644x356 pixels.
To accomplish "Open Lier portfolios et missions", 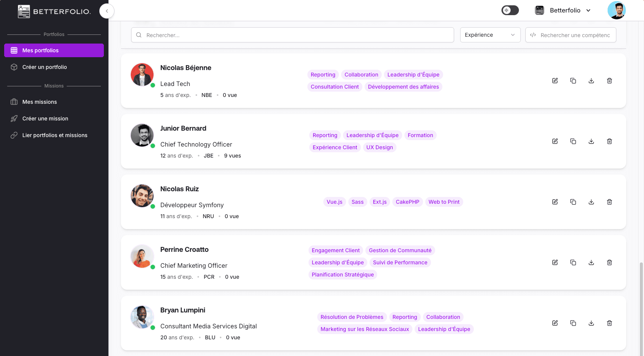I will click(x=55, y=135).
